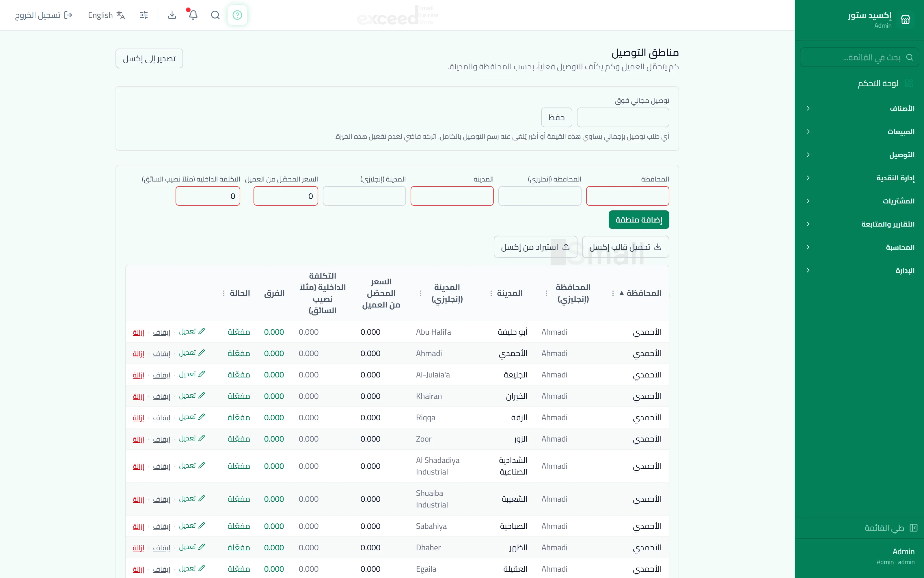Click استيراد من إكسل import button
Viewport: 924px width, 578px height.
tap(535, 247)
